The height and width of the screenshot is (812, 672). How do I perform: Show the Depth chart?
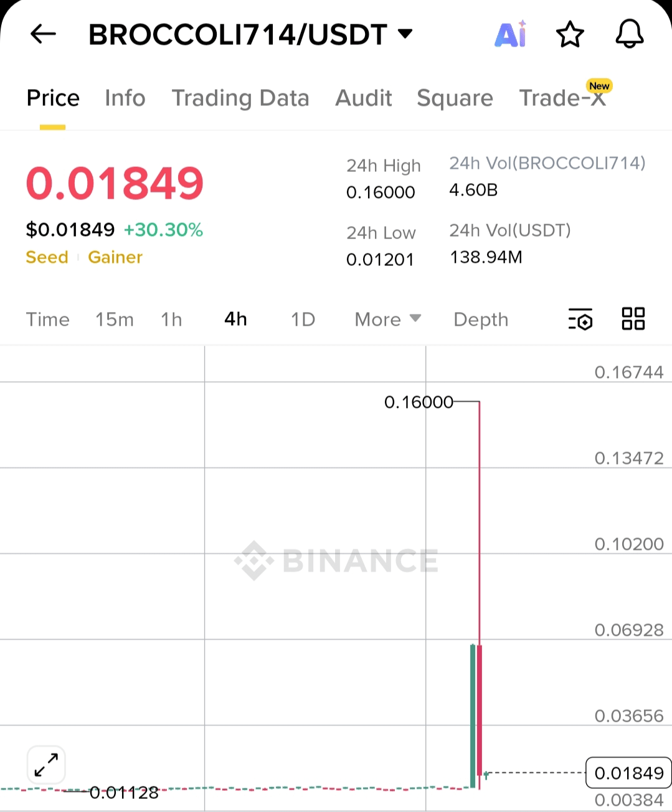(x=481, y=319)
